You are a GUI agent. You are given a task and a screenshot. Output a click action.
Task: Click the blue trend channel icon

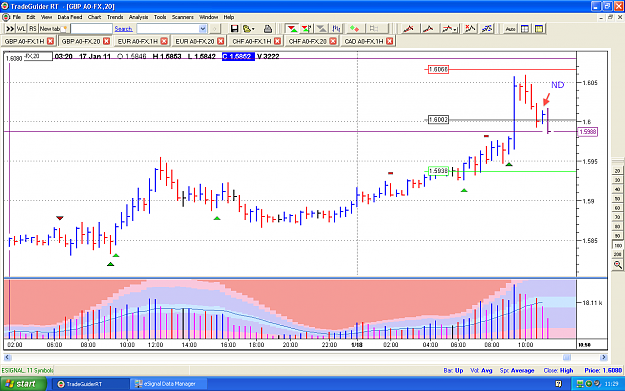(x=487, y=29)
